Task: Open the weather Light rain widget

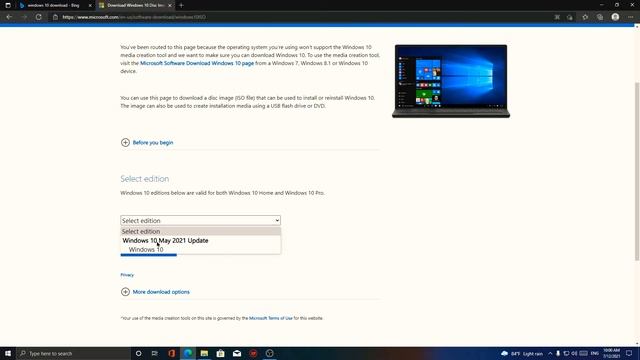Action: pyautogui.click(x=522, y=353)
